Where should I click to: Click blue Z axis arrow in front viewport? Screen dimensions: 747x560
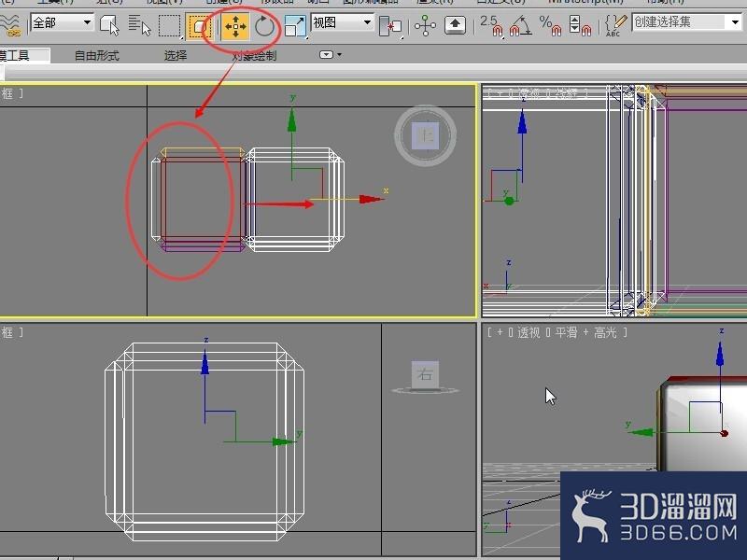pyautogui.click(x=523, y=122)
